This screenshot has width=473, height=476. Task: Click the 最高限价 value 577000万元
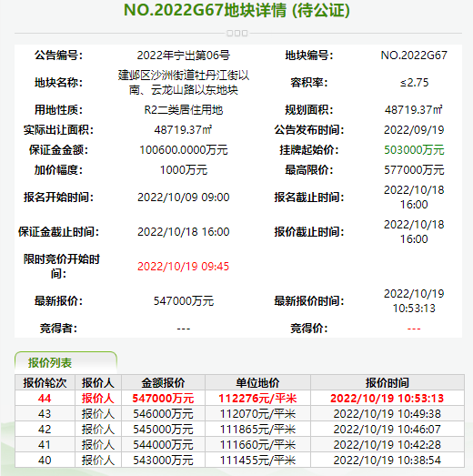click(x=414, y=170)
